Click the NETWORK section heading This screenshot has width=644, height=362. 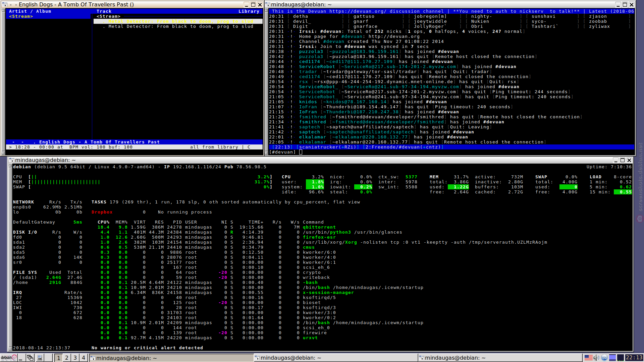click(x=23, y=202)
